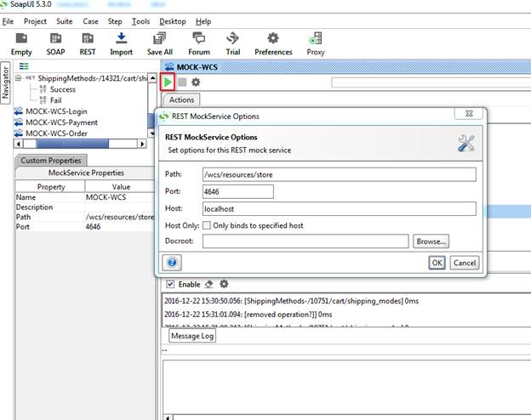Click the Host input field
The image size is (531, 420).
coord(340,209)
